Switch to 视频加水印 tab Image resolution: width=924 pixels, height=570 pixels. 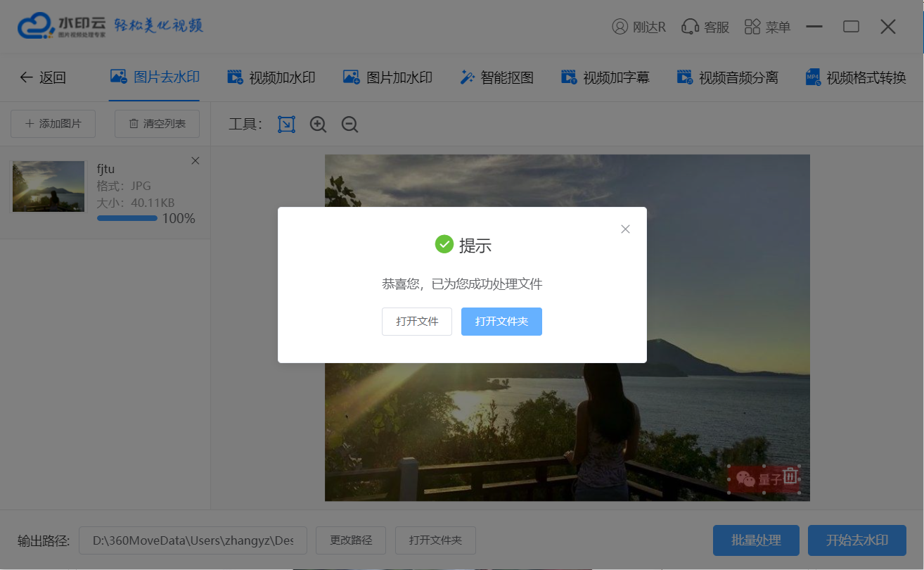tap(271, 77)
